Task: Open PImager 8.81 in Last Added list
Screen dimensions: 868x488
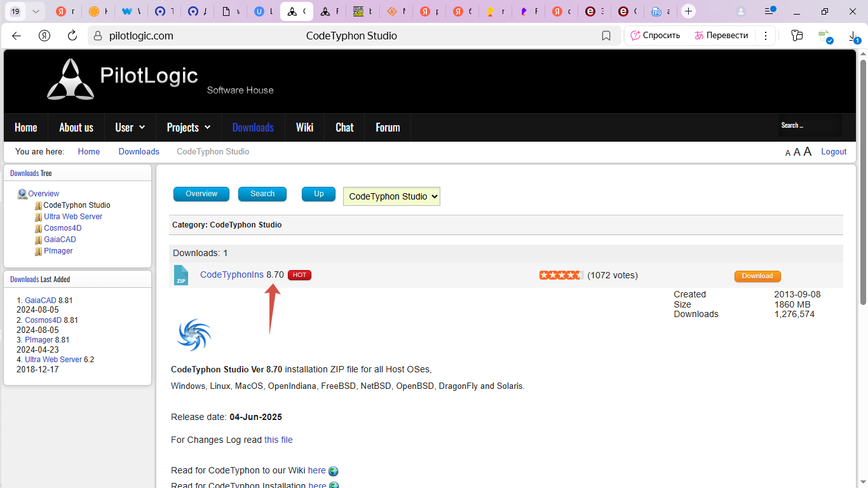Action: pos(39,340)
